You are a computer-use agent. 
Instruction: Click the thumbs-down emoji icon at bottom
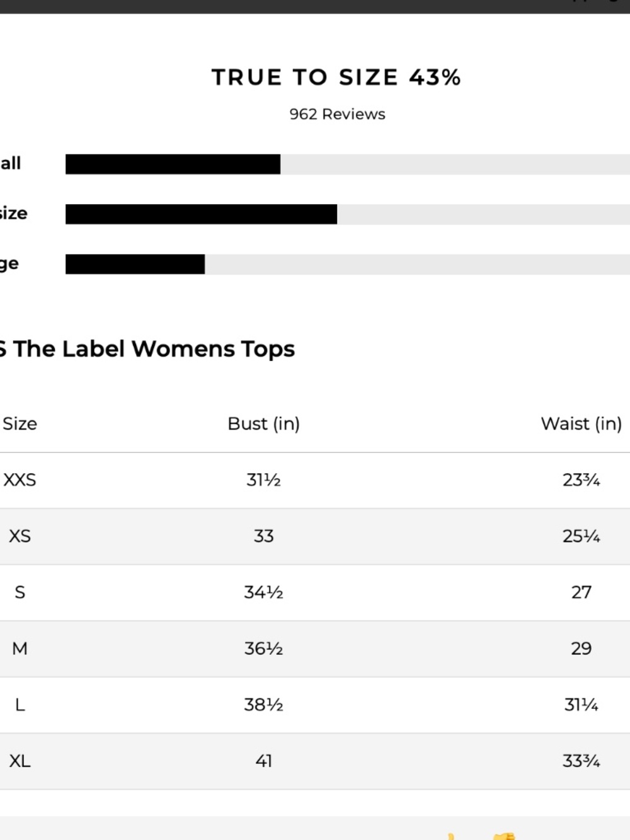tap(505, 836)
